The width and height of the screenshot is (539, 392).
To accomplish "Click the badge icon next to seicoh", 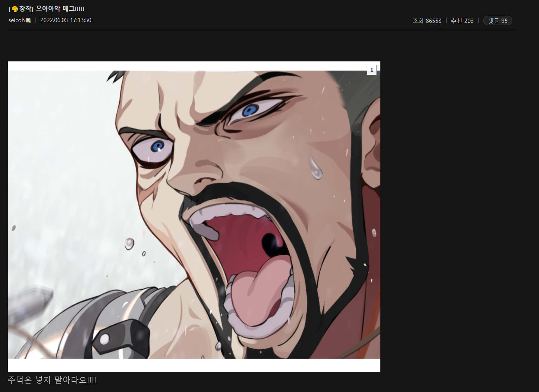I will click(28, 20).
